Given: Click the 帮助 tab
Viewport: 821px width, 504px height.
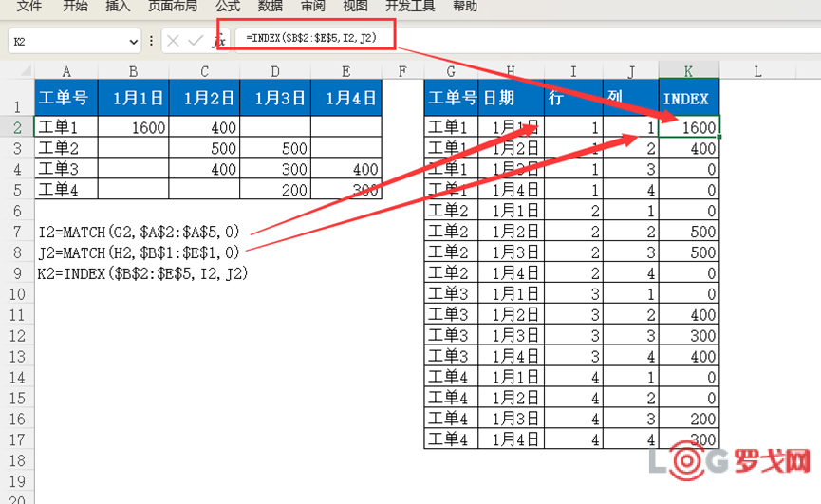Looking at the screenshot, I should pyautogui.click(x=465, y=6).
